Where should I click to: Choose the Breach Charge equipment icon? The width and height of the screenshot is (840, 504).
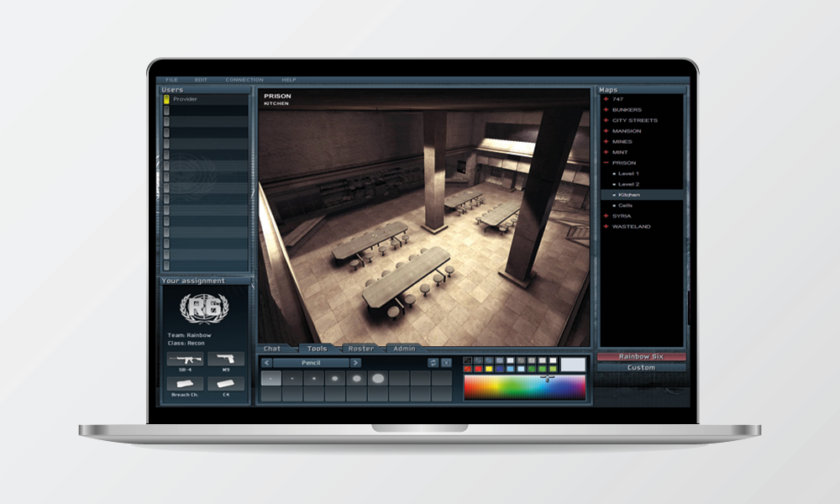click(x=185, y=383)
